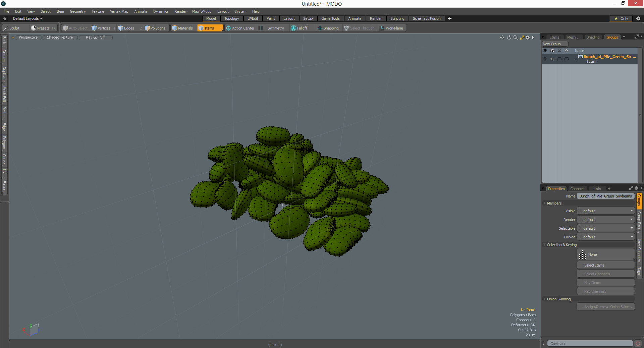
Task: Expand the Groups panel to full size
Action: [636, 37]
